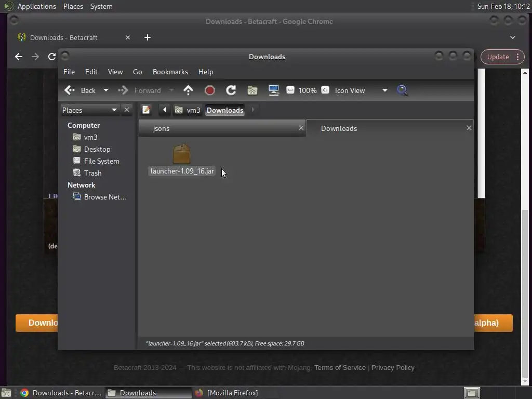
Task: Open the Places panel menu
Action: click(x=73, y=6)
